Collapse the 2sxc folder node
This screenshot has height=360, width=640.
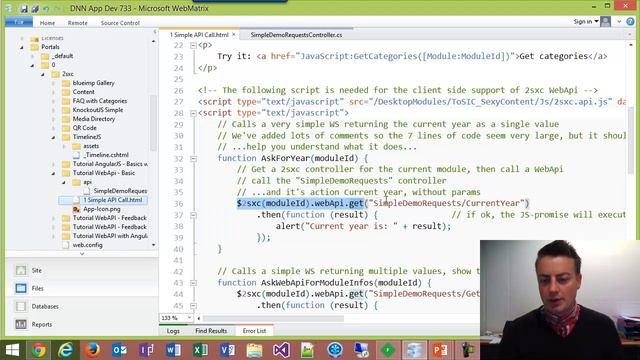[x=43, y=74]
